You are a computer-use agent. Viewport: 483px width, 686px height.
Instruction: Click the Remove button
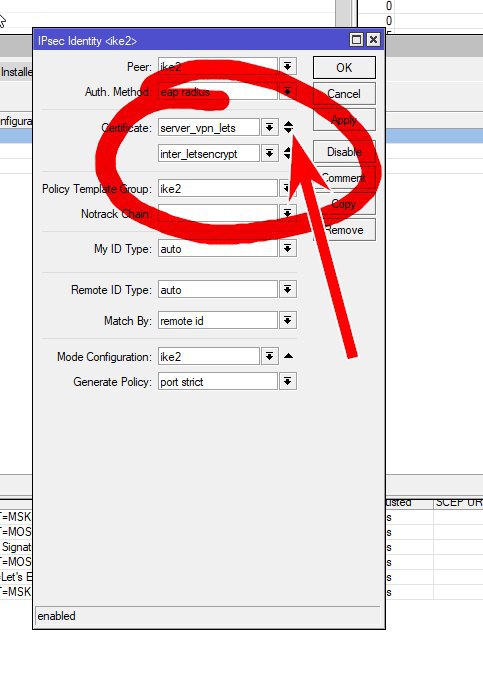pyautogui.click(x=344, y=230)
